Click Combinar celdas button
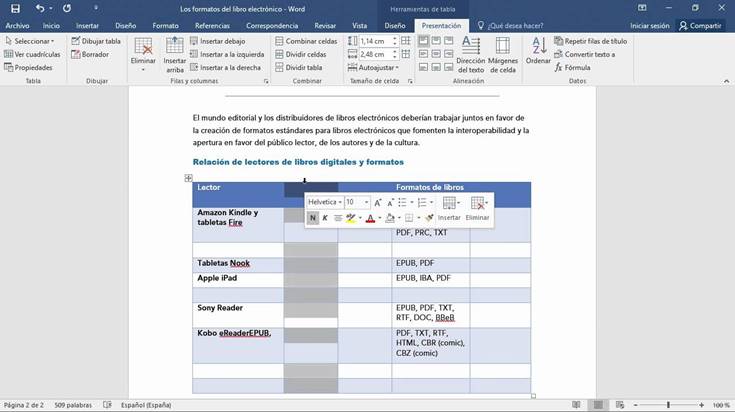 tap(307, 41)
